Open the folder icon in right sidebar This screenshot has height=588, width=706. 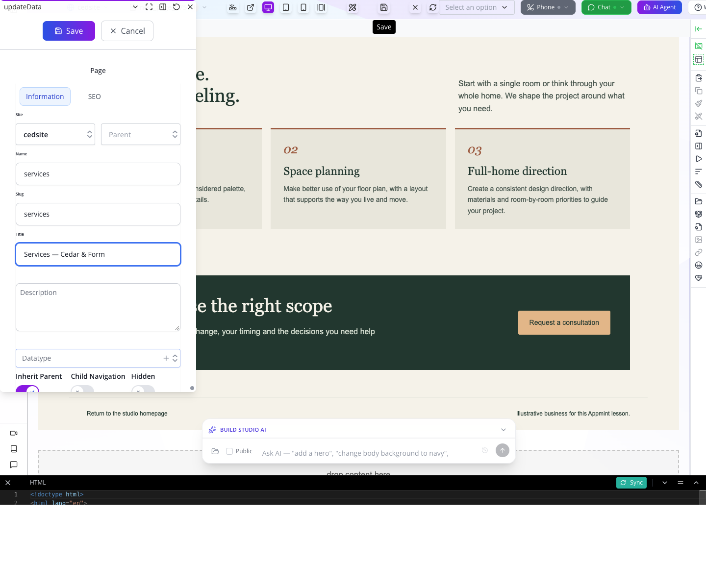pyautogui.click(x=699, y=201)
